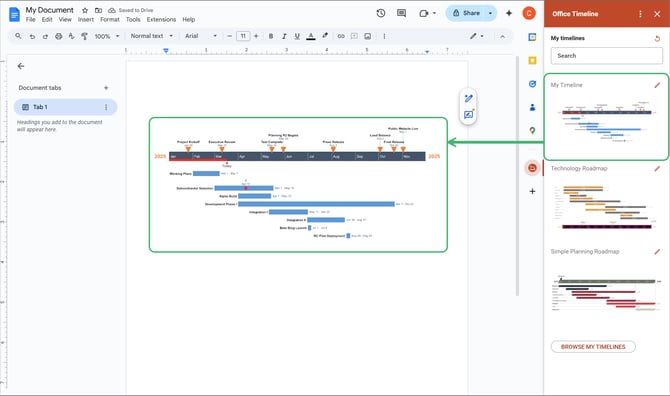Image resolution: width=670 pixels, height=396 pixels.
Task: Open Office Timeline side panel icon
Action: point(532,168)
